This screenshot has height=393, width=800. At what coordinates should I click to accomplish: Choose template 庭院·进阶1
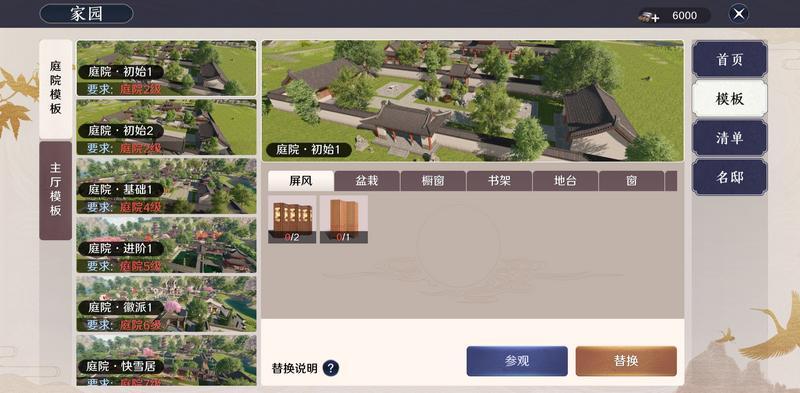pos(166,244)
